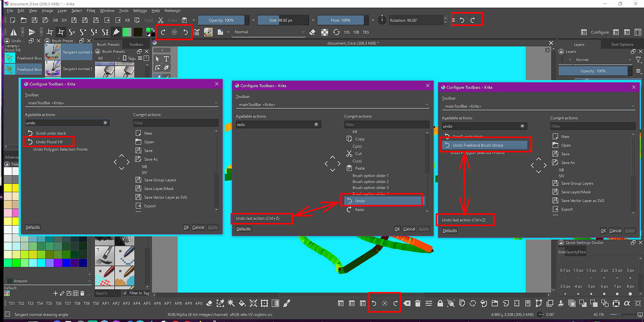Select Undo Flood Fill in Available actions

[x=49, y=142]
